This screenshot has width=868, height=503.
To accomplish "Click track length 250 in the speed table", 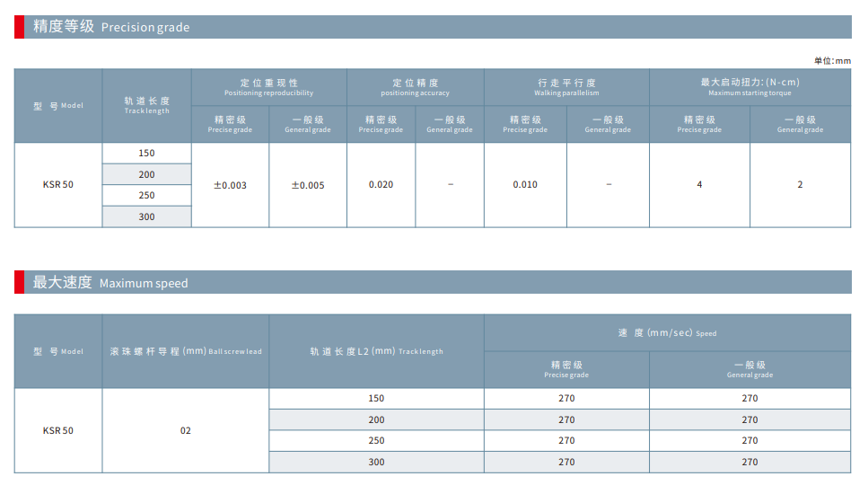I will click(x=376, y=441).
